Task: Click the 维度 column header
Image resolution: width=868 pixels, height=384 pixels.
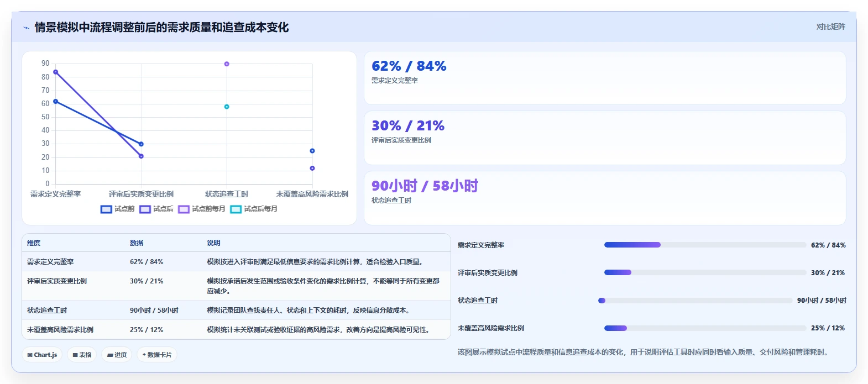Action: [34, 243]
